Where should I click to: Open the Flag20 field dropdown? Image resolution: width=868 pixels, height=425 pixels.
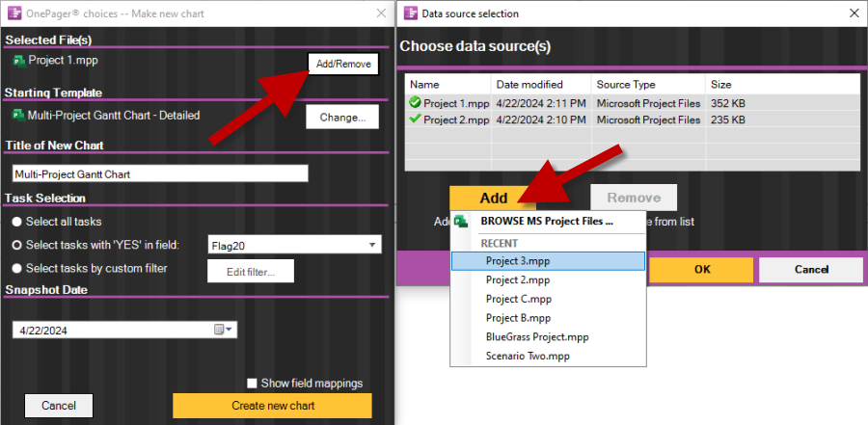click(371, 245)
